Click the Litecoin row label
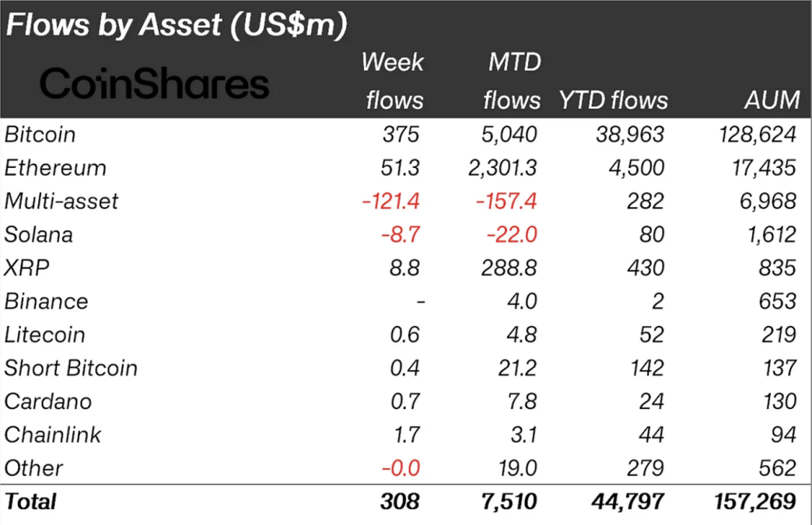The height and width of the screenshot is (525, 812). coord(44,335)
